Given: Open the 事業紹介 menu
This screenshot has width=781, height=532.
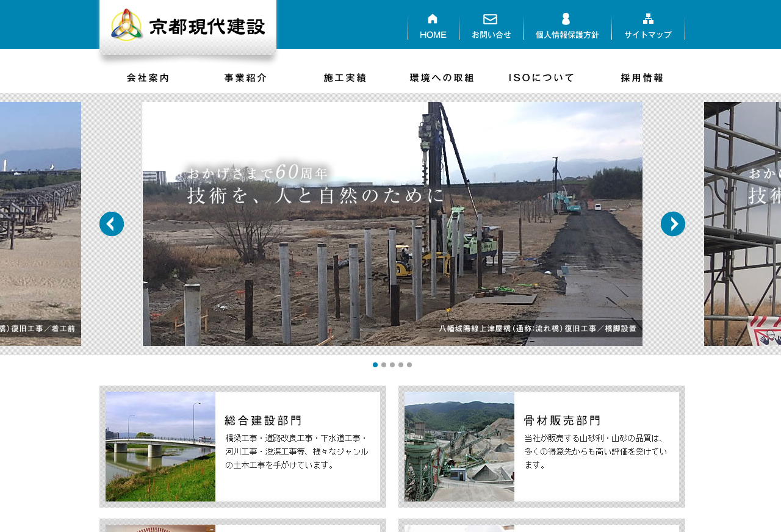Looking at the screenshot, I should [246, 78].
